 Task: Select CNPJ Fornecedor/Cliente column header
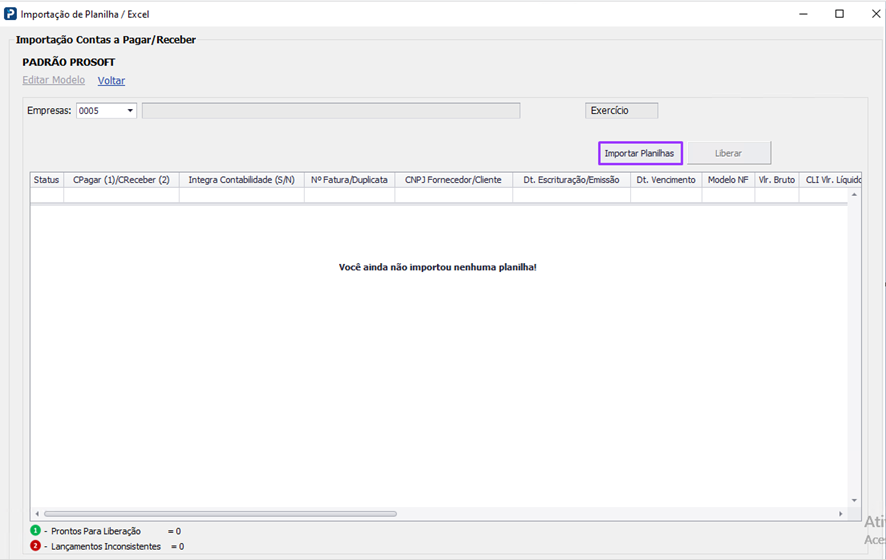point(453,180)
